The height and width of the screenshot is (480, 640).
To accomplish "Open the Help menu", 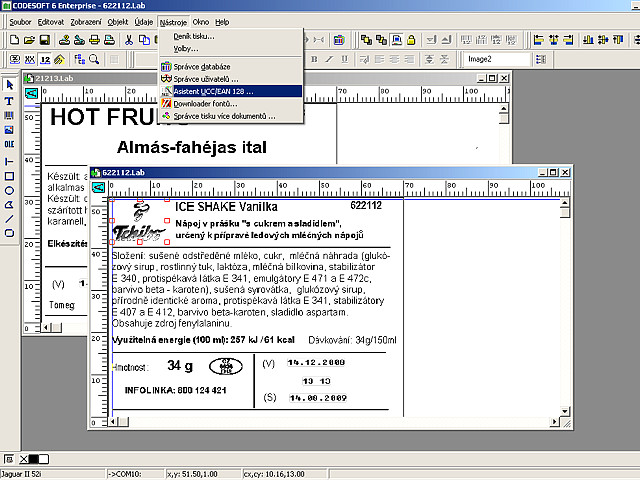I will (x=222, y=22).
